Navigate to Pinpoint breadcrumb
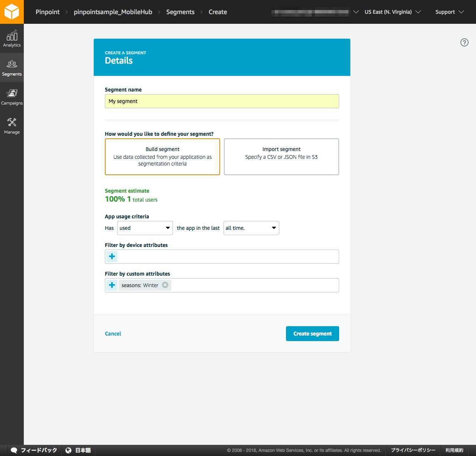 click(x=48, y=12)
